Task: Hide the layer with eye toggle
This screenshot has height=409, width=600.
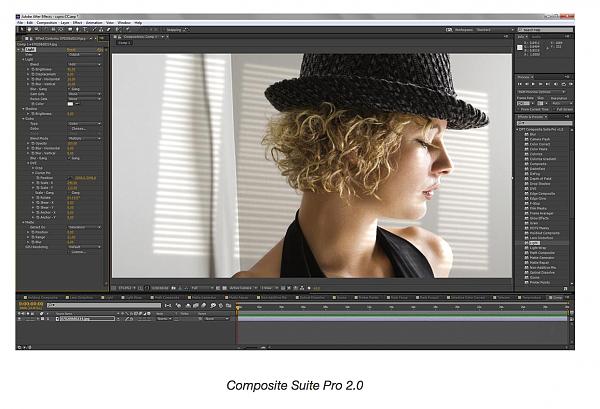Action: [x=20, y=319]
